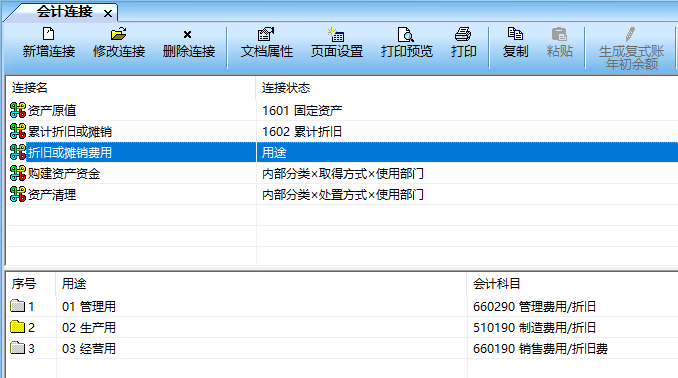Open 页面设置 page setup
Image resolution: width=678 pixels, height=378 pixels.
(337, 43)
